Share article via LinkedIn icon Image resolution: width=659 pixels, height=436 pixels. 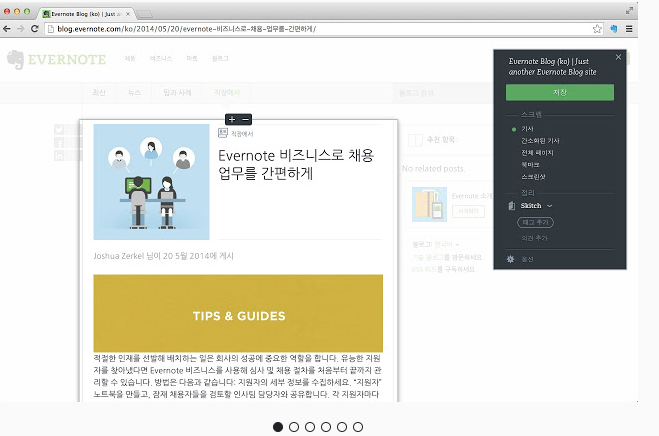(59, 156)
